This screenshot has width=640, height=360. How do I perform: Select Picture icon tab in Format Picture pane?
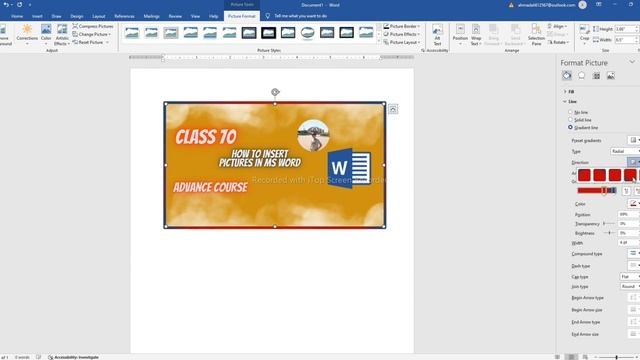(x=611, y=76)
